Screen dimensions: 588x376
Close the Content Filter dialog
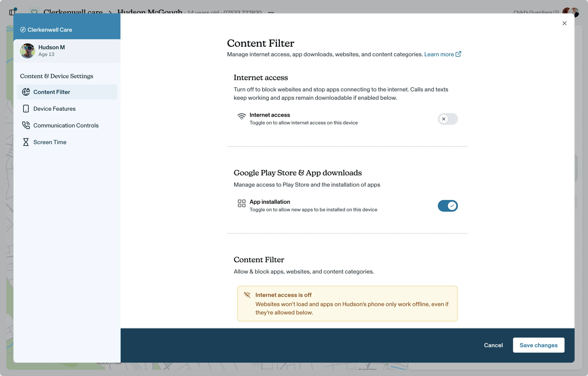[564, 23]
